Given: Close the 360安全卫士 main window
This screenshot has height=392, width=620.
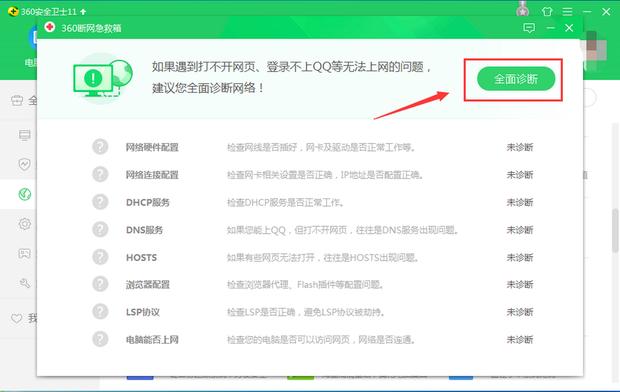Looking at the screenshot, I should coord(606,11).
